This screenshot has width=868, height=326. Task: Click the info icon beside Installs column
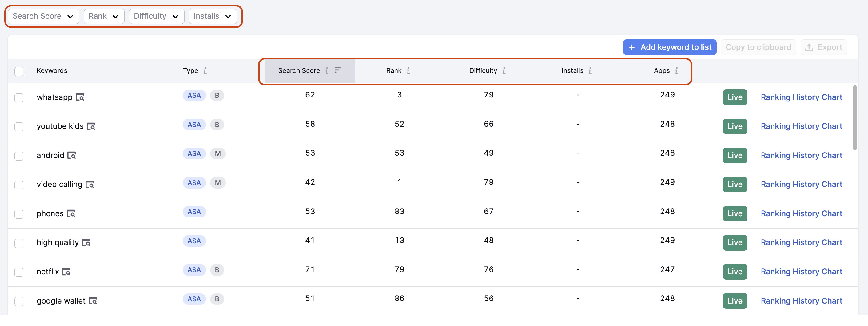(590, 71)
